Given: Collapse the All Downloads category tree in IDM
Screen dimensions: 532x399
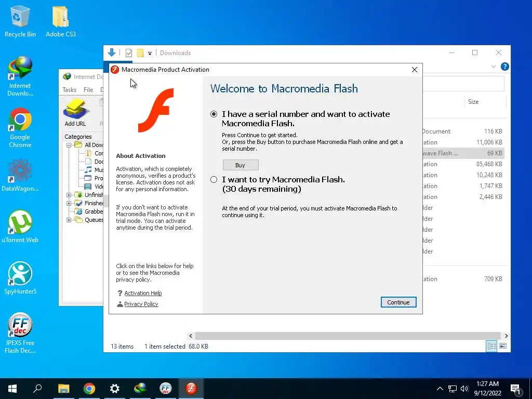Looking at the screenshot, I should (x=69, y=145).
